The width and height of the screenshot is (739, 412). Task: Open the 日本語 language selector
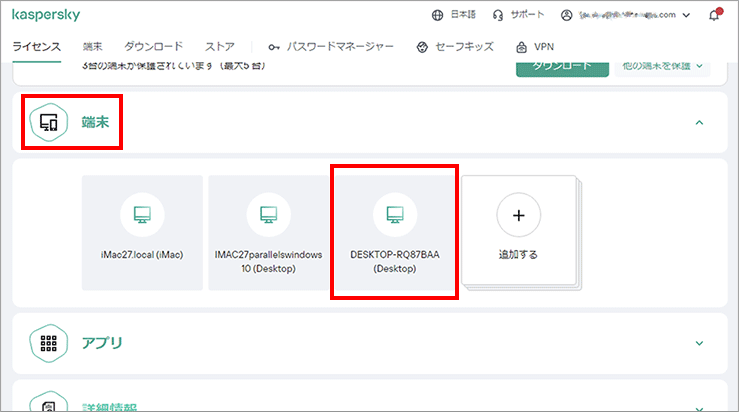(463, 15)
